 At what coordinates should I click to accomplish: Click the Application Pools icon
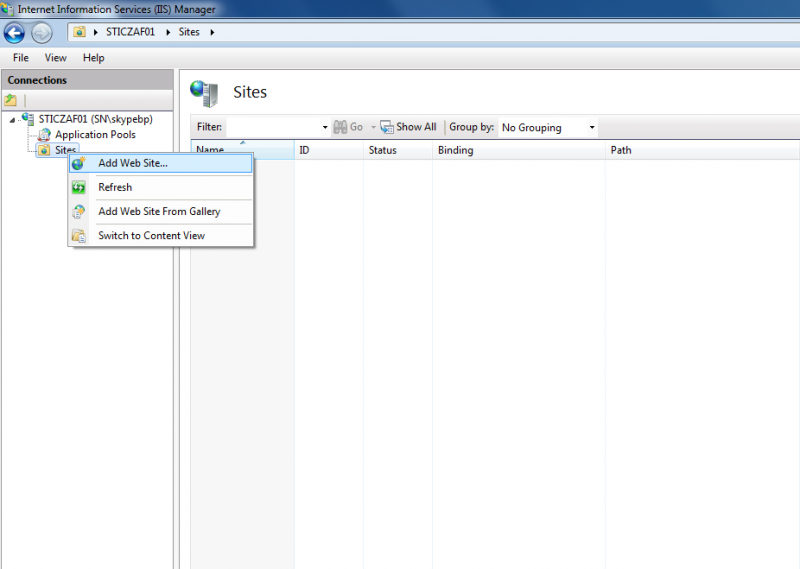(x=44, y=135)
